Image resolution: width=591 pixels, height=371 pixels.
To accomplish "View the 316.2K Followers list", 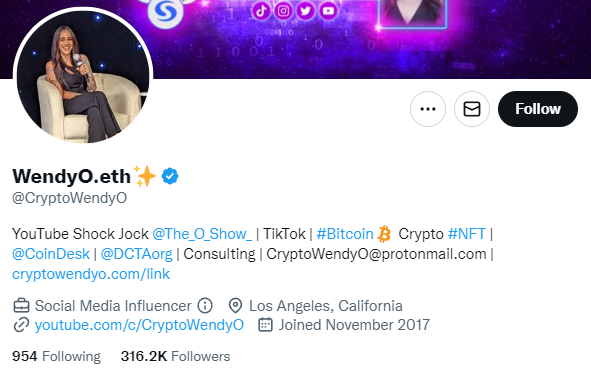I will tap(175, 356).
